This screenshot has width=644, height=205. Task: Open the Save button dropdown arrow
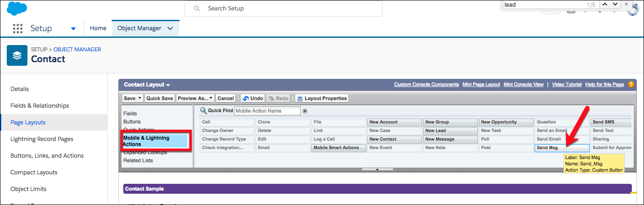140,98
